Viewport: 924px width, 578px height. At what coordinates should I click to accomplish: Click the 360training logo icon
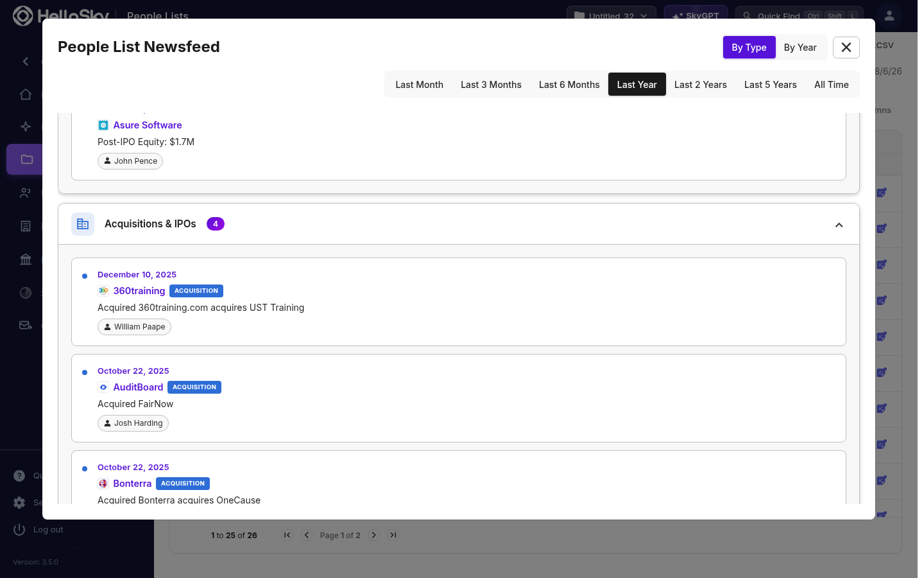coord(103,291)
